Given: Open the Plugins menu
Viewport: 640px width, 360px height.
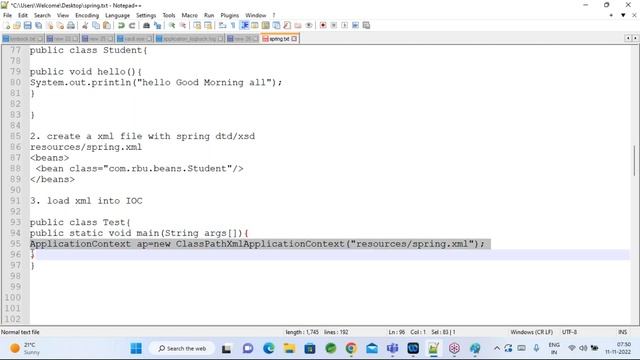Looking at the screenshot, I should pos(229,15).
